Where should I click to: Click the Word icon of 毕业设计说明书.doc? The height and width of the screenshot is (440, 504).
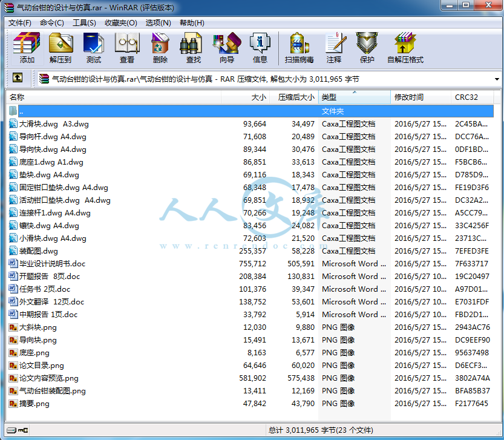click(13, 263)
